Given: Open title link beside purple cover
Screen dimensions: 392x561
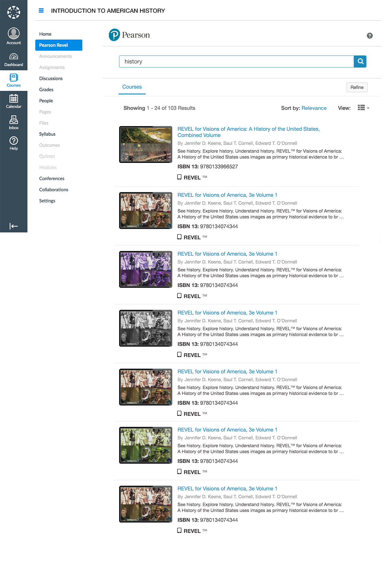Looking at the screenshot, I should tap(227, 254).
